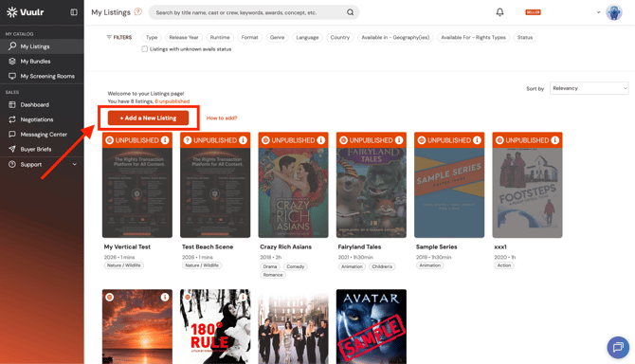Open the Format filter
The image size is (635, 364).
click(x=250, y=37)
